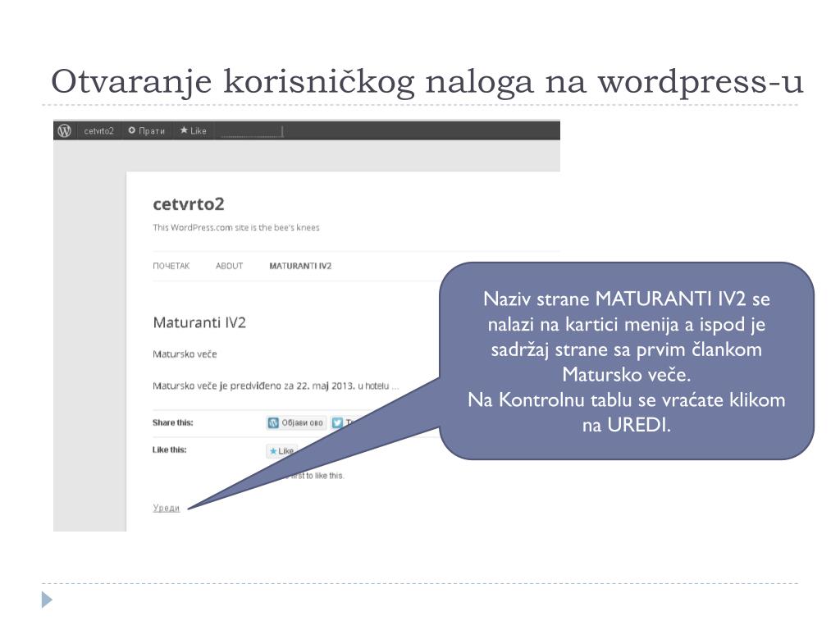This screenshot has width=840, height=630.
Task: Click the Уреди edit link
Action: [166, 508]
